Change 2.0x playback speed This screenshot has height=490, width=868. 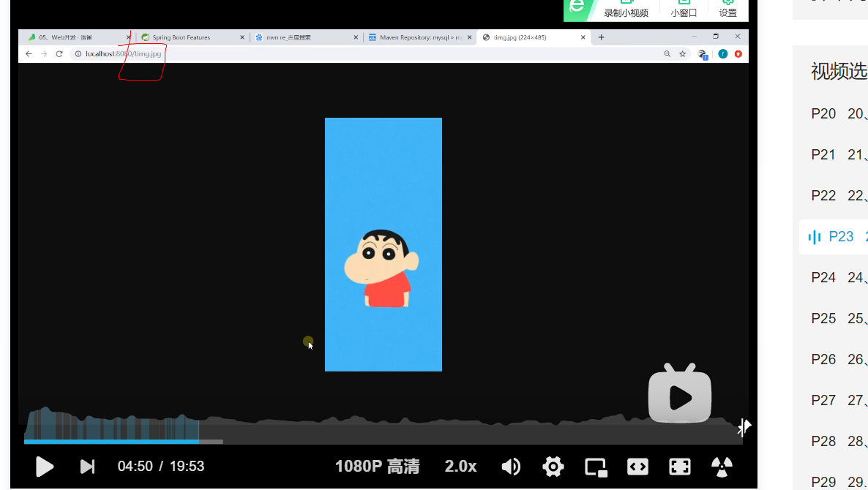[x=460, y=467]
